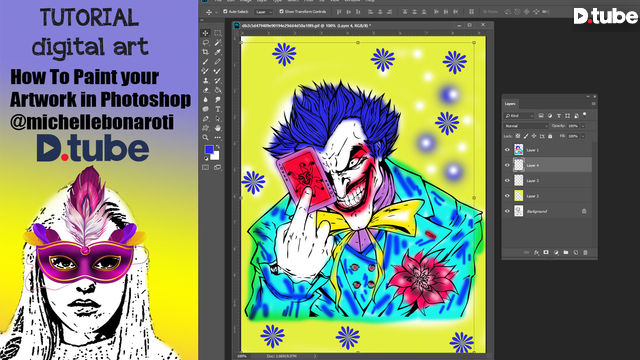Toggle Show Transform Controls checkbox
640x360 pixels.
pyautogui.click(x=281, y=12)
